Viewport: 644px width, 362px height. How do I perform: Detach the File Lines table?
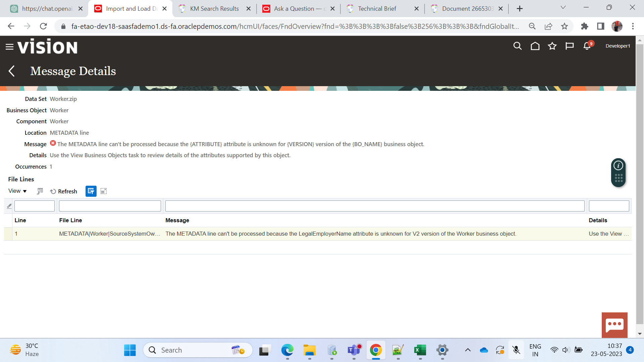[x=103, y=191]
